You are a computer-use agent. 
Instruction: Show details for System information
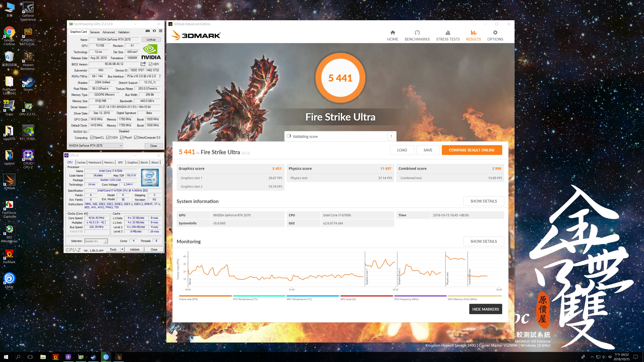point(484,201)
